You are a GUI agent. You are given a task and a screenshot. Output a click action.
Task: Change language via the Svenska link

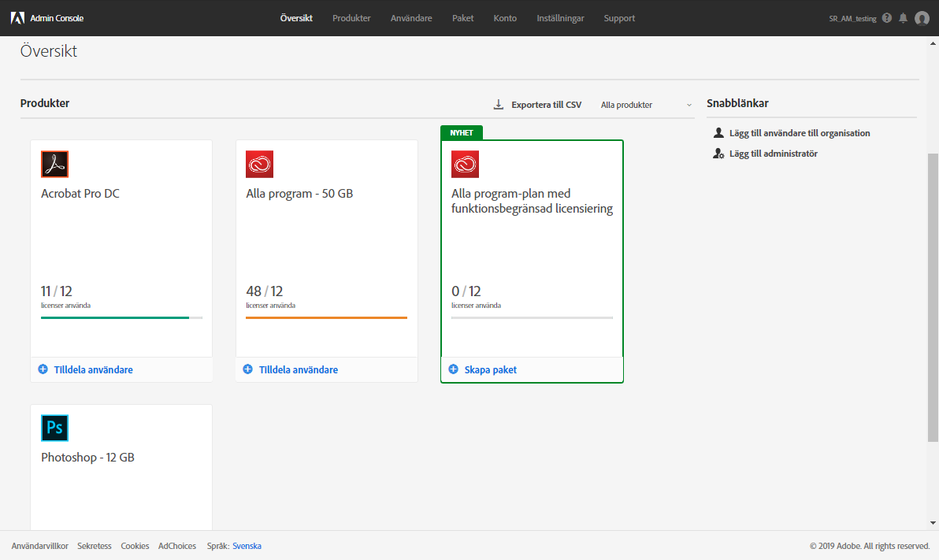tap(247, 545)
